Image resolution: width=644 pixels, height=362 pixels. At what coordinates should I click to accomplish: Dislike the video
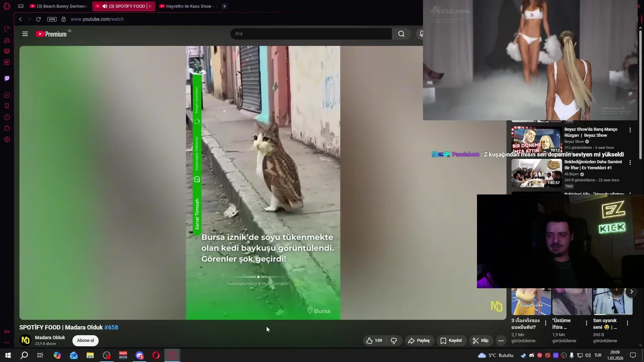(394, 340)
